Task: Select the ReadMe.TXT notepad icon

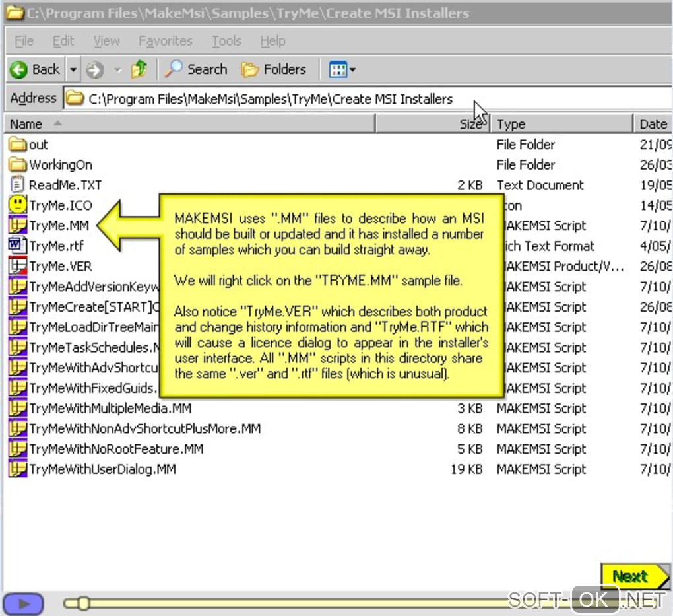Action: tap(17, 185)
